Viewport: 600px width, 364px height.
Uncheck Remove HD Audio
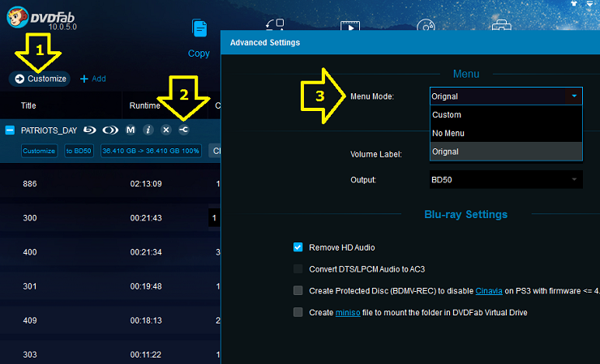pos(298,247)
